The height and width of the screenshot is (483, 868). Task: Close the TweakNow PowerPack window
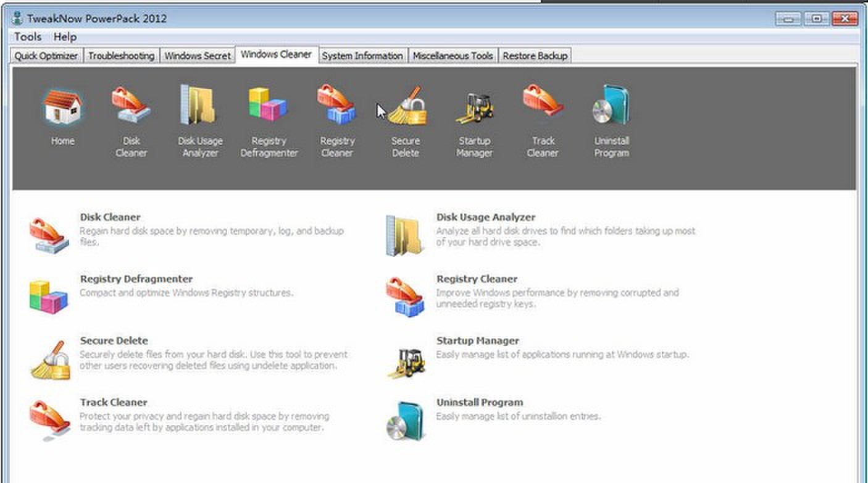point(845,19)
